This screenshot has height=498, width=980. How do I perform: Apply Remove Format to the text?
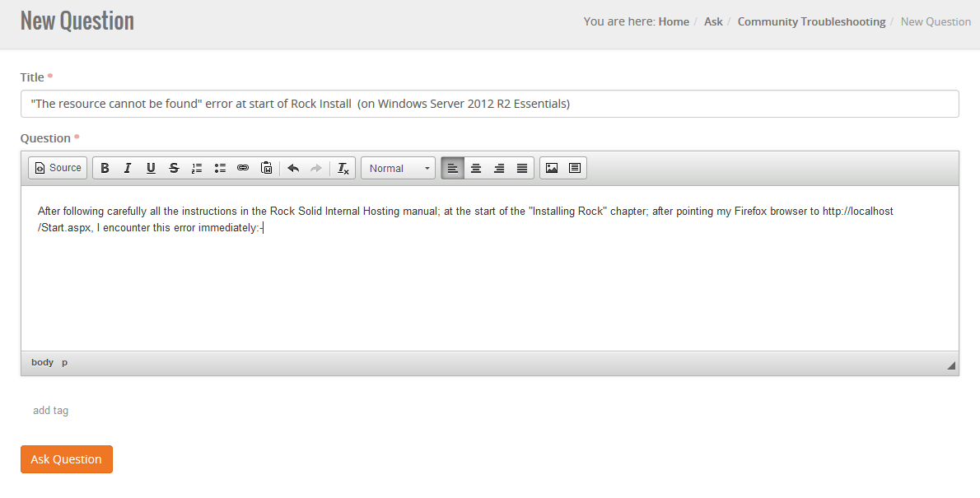pos(343,168)
